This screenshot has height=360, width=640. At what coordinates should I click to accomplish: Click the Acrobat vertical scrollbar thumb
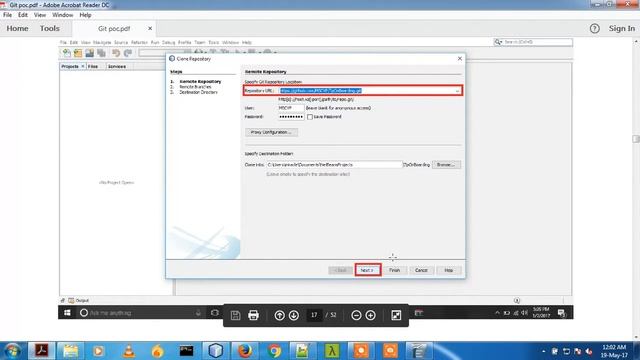tap(636, 139)
